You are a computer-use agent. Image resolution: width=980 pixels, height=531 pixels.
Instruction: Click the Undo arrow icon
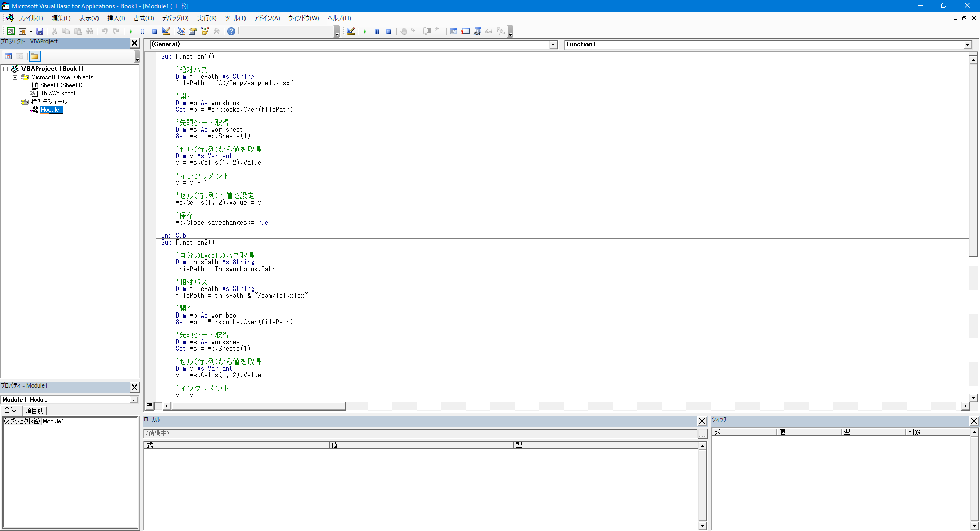click(x=105, y=31)
